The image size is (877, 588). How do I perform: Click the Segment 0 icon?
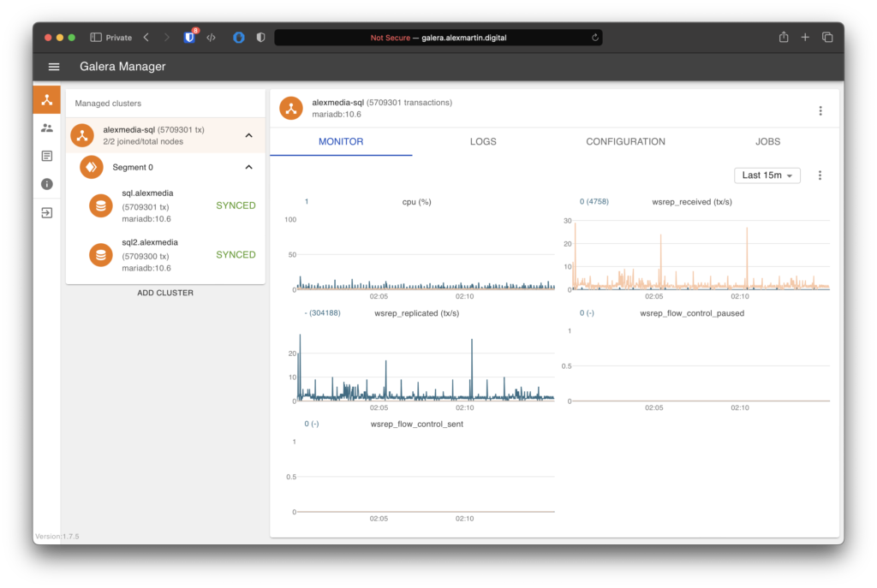click(x=91, y=167)
